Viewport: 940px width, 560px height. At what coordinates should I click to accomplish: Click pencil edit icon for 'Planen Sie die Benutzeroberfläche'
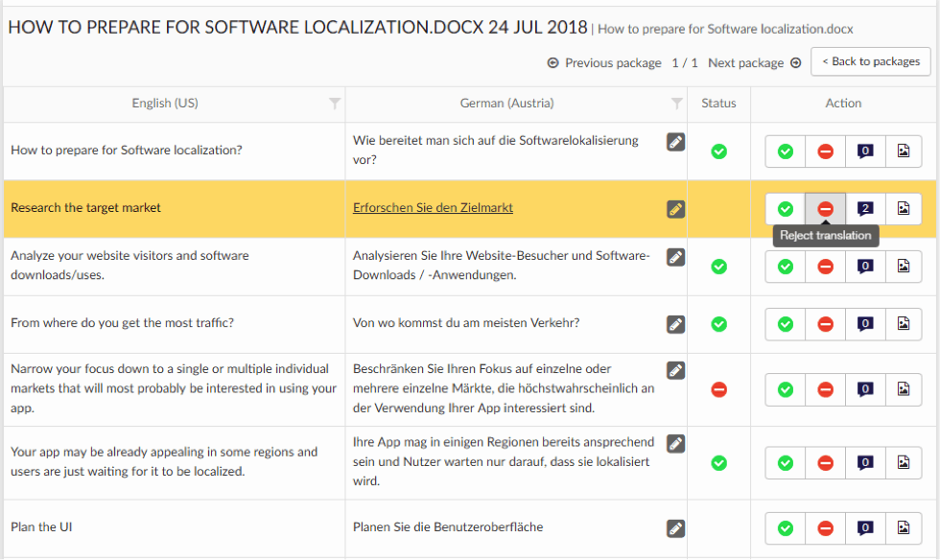675,528
